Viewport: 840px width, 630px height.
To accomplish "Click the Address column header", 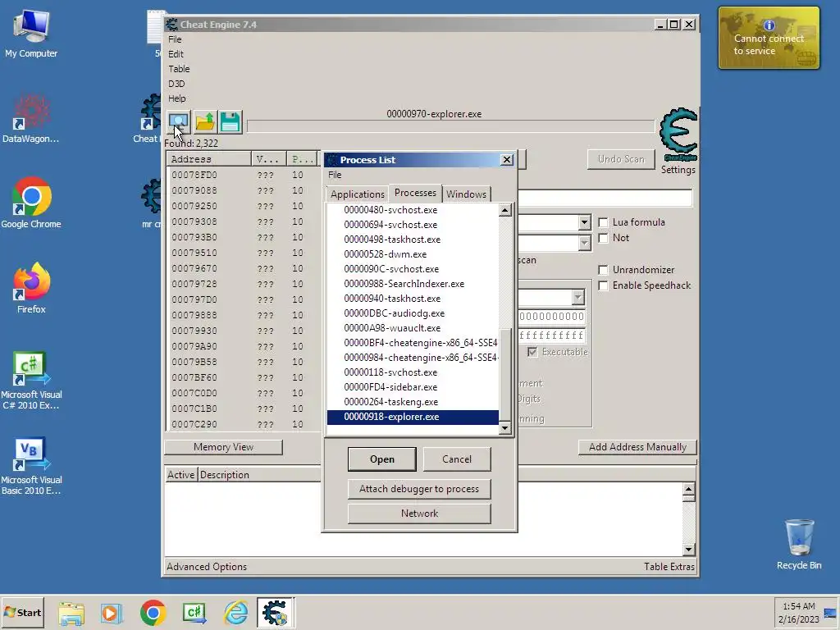I will click(x=209, y=159).
